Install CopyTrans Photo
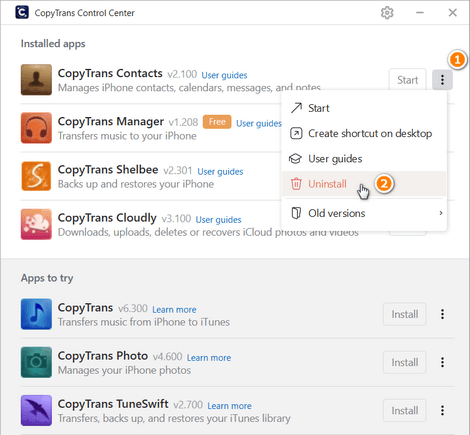470x435 pixels. pos(405,362)
